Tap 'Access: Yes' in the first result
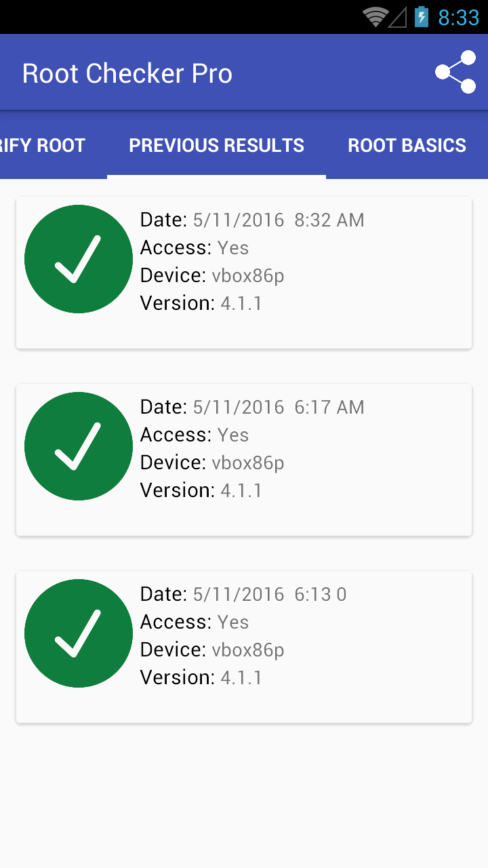Viewport: 488px width, 868px height. (x=195, y=248)
